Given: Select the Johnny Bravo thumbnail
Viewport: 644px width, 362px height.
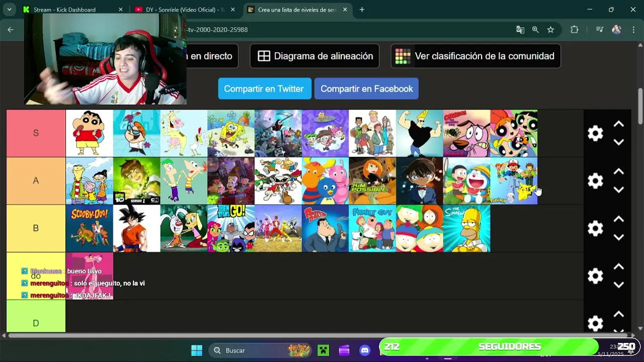Looking at the screenshot, I should tap(420, 133).
